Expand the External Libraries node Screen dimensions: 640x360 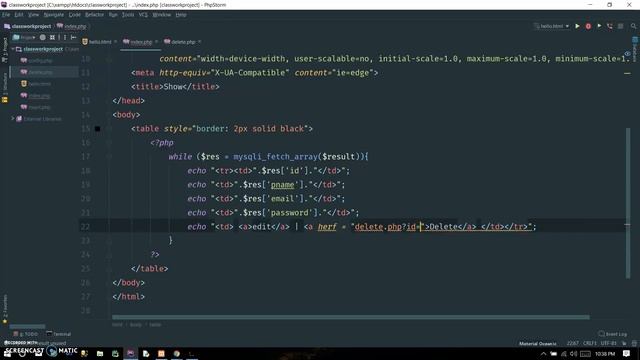click(x=13, y=119)
